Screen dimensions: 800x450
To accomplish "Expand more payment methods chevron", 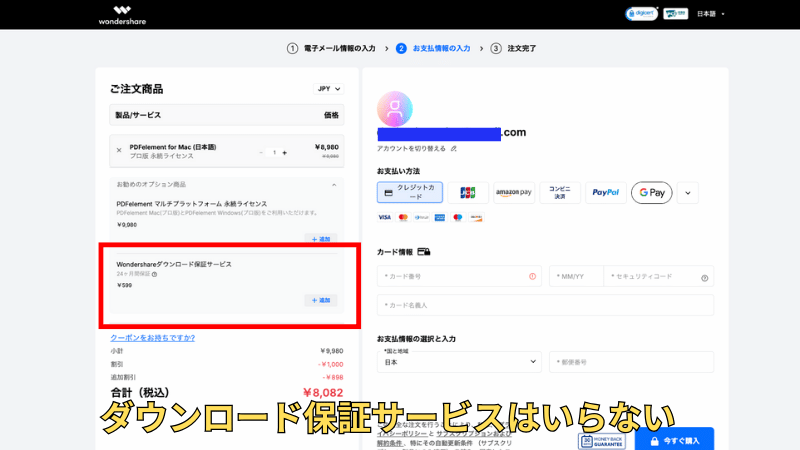I will point(688,193).
